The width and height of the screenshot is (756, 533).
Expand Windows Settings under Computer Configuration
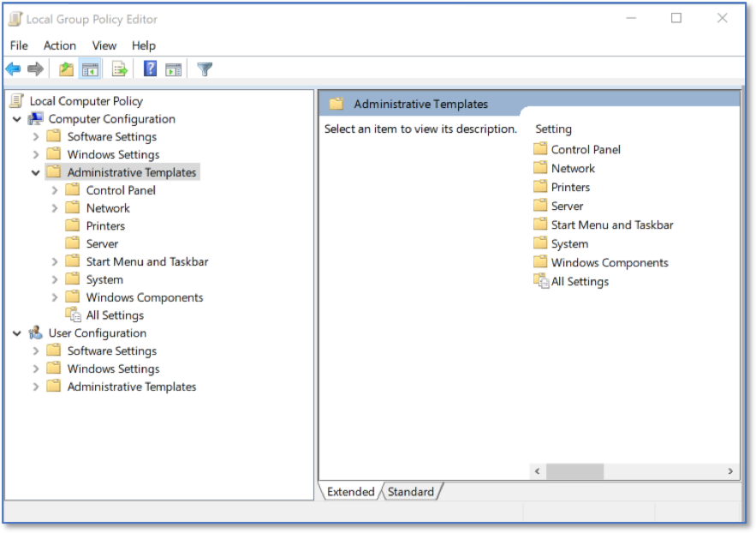tap(36, 155)
